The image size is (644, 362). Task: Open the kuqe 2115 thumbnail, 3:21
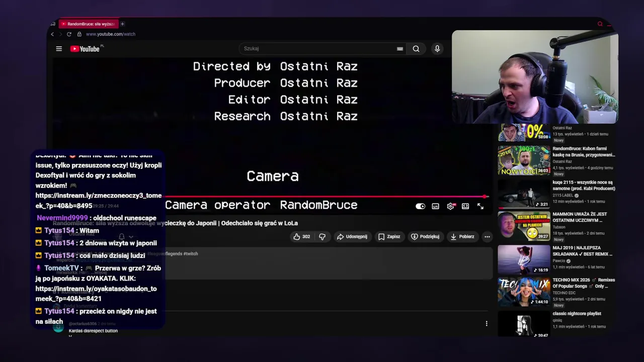(x=524, y=194)
